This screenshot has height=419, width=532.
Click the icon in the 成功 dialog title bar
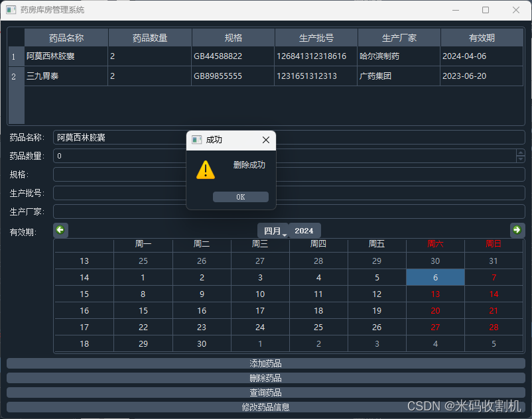point(195,140)
